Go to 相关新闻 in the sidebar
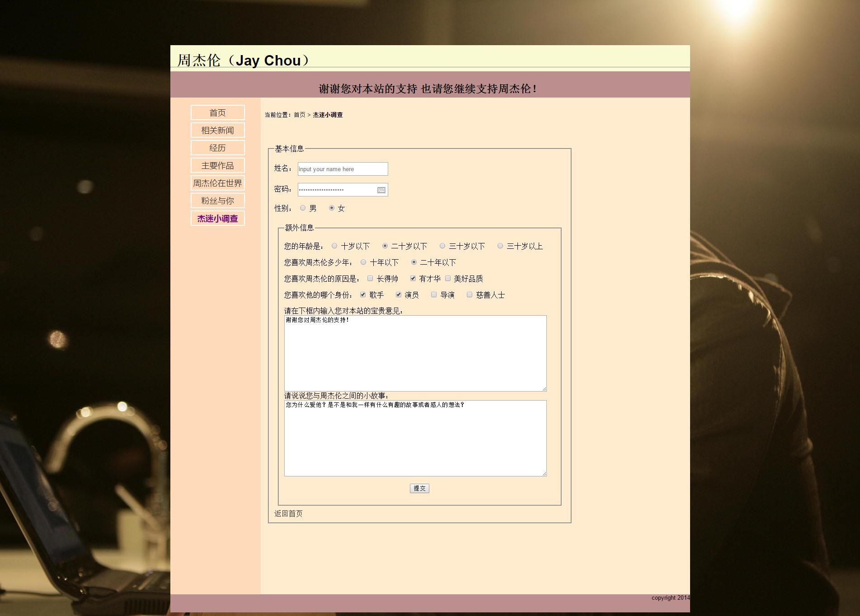 click(x=217, y=131)
